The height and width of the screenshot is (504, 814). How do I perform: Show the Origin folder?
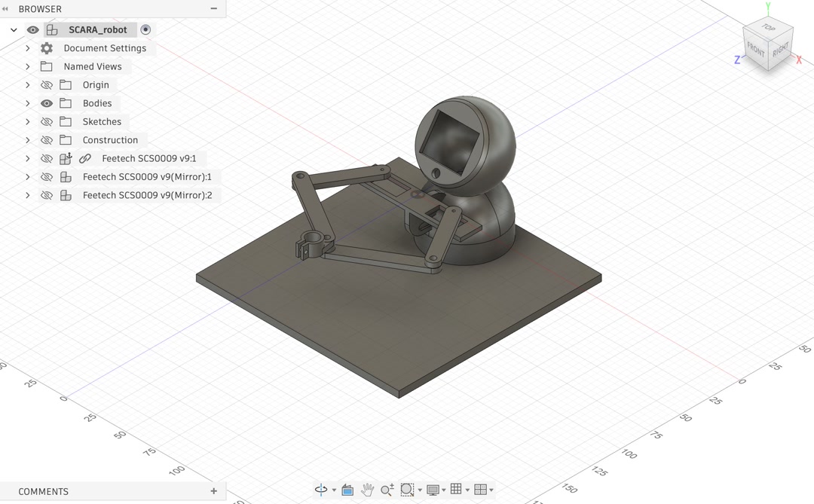(47, 85)
